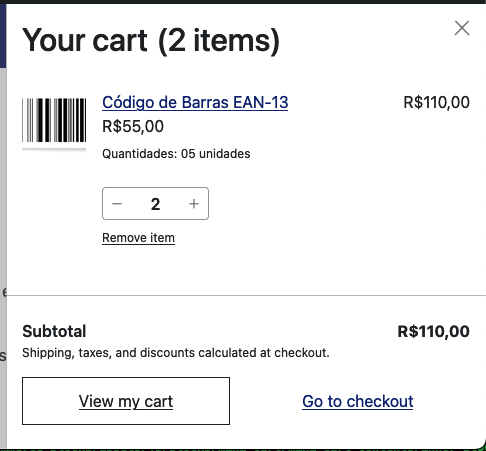Open the View my cart button
The height and width of the screenshot is (451, 486).
pos(126,401)
